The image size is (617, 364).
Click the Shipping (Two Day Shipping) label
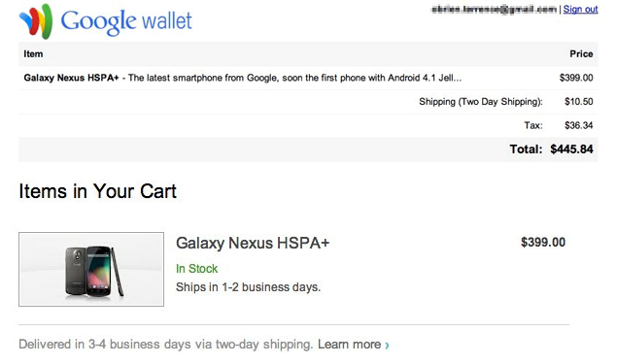point(480,102)
